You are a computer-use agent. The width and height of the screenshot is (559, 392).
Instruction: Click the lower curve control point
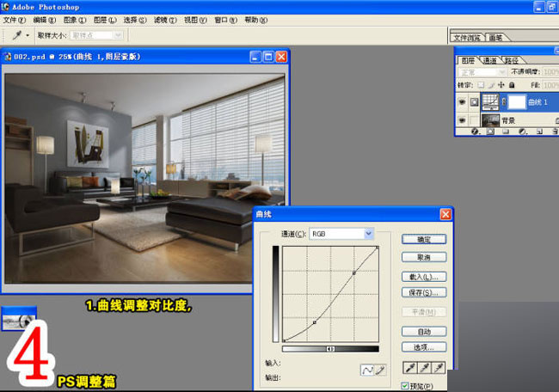coord(315,322)
